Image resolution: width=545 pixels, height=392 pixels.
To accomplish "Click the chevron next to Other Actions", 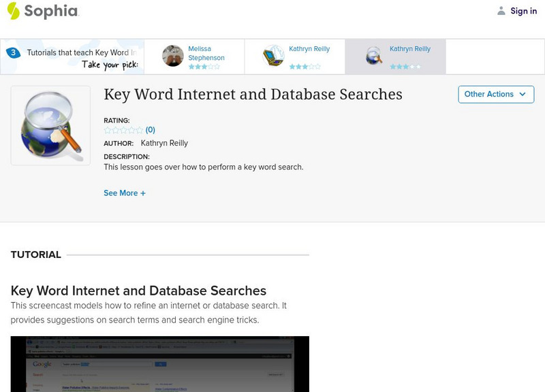I will 522,94.
